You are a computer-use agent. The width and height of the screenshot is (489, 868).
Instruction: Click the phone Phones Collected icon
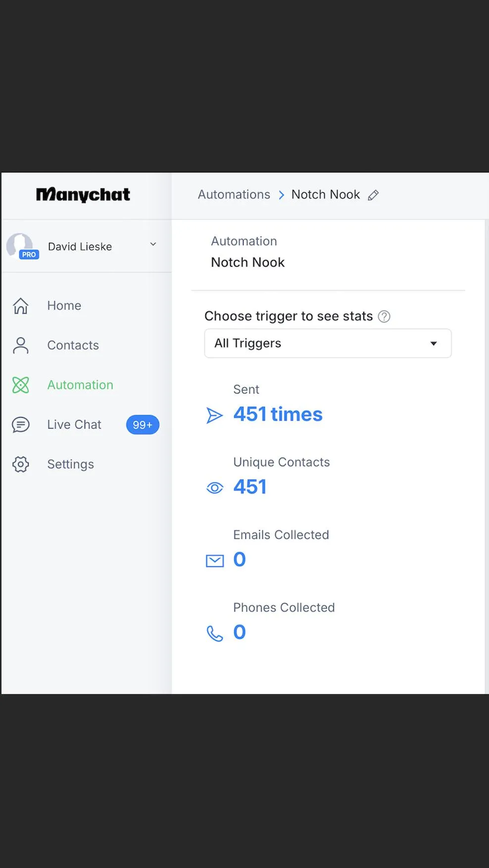pyautogui.click(x=215, y=634)
